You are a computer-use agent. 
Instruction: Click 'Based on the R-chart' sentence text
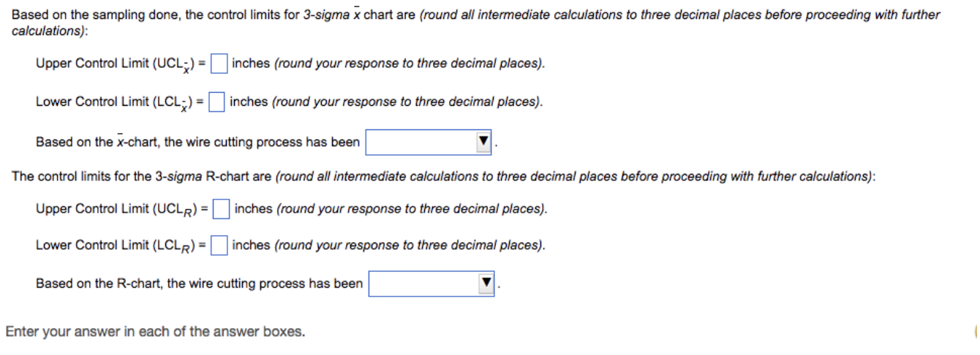point(199,283)
